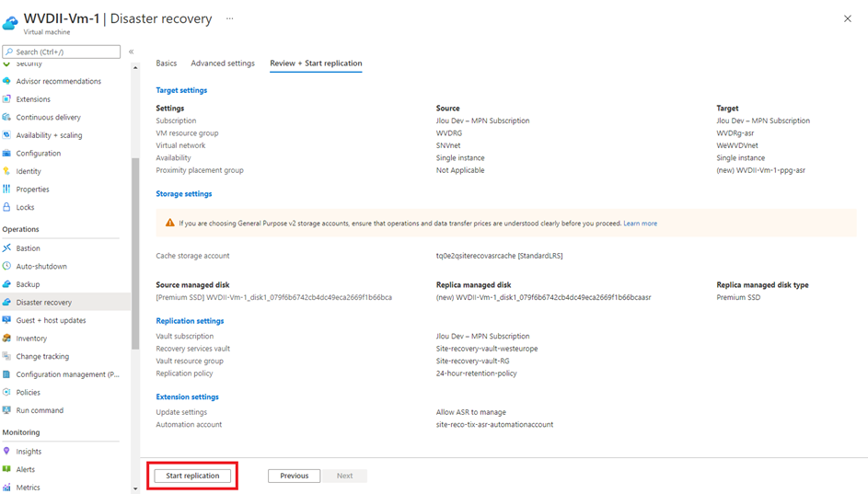Screen dimensions: 868x494
Task: Click the Disaster recovery icon
Action: [6, 302]
